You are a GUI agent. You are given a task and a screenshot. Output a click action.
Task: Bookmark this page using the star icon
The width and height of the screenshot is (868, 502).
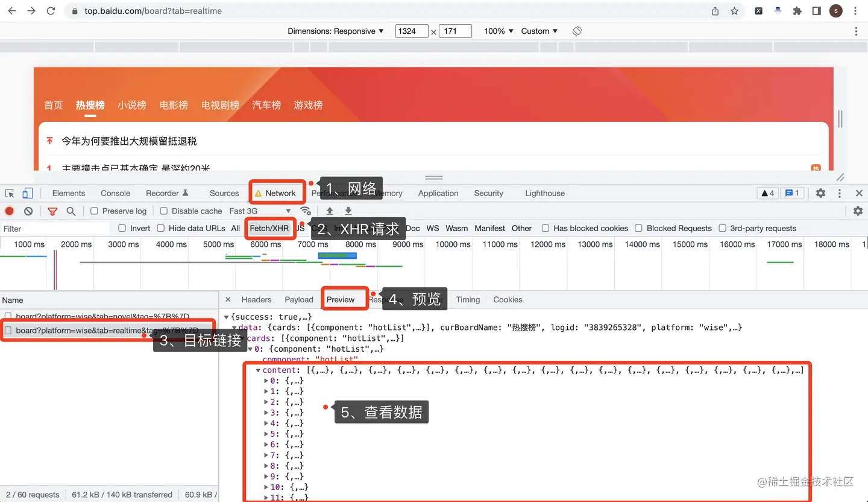coord(734,11)
